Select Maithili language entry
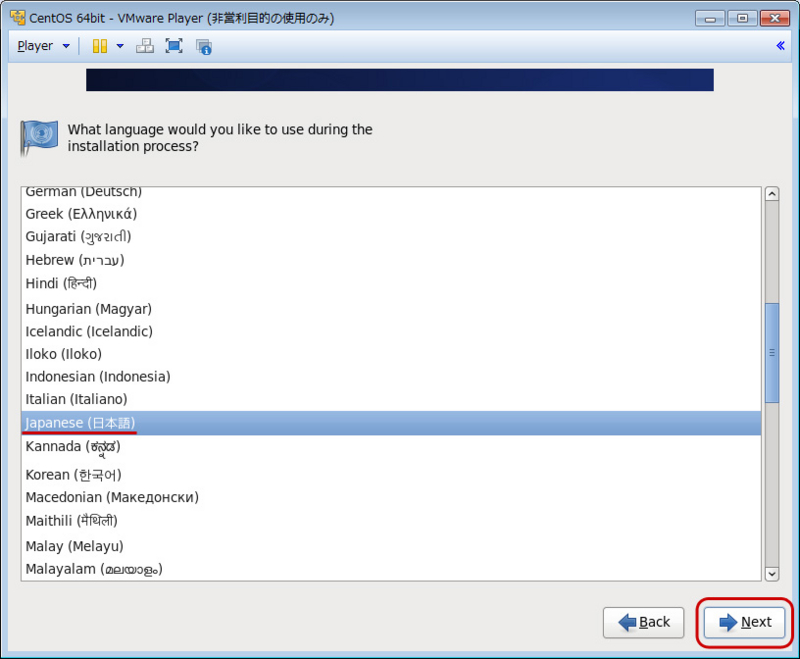This screenshot has height=659, width=800. click(x=391, y=521)
